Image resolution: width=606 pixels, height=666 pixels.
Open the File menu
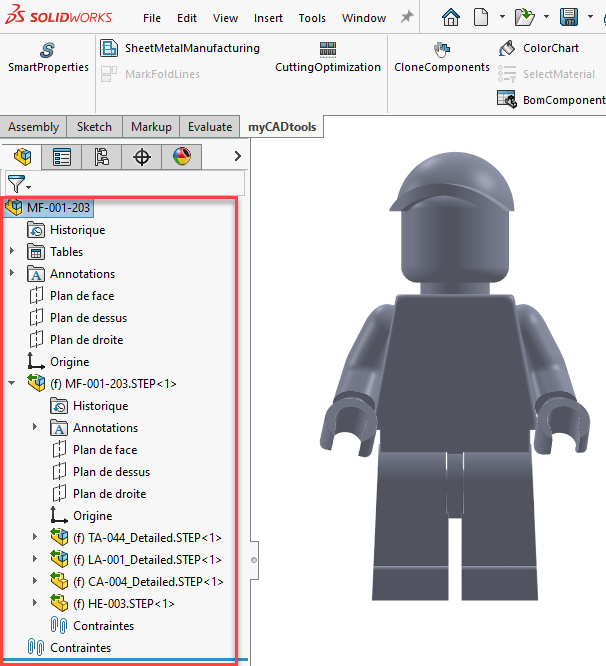click(152, 18)
